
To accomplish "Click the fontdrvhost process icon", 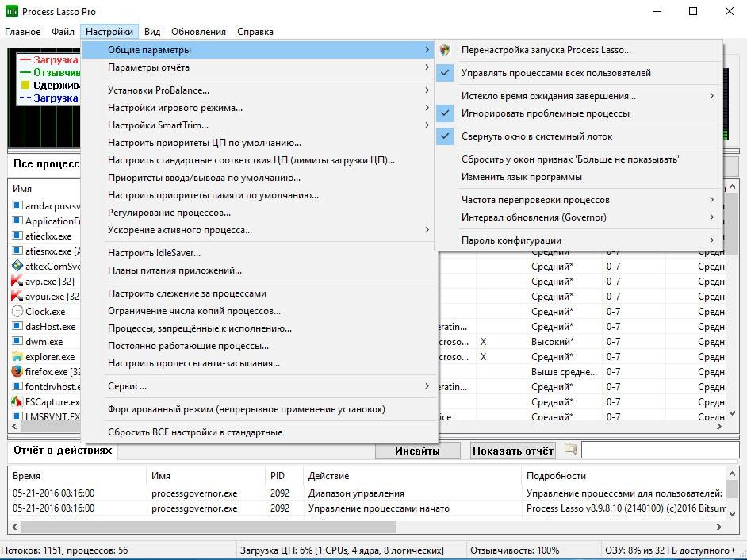I will 17,386.
